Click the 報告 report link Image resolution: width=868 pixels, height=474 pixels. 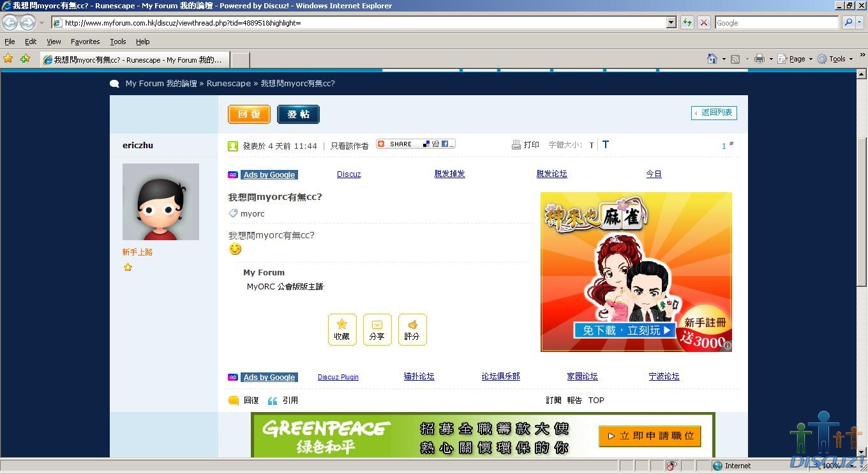click(x=575, y=401)
